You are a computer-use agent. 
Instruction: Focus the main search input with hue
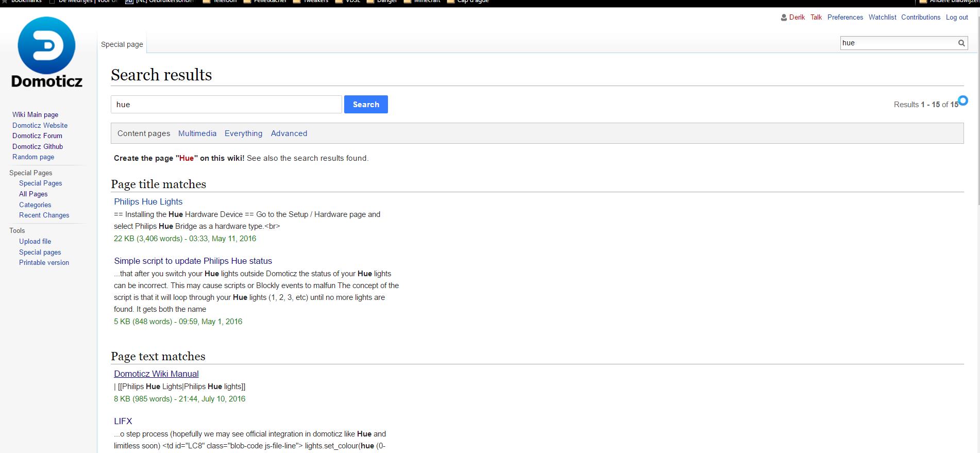226,104
